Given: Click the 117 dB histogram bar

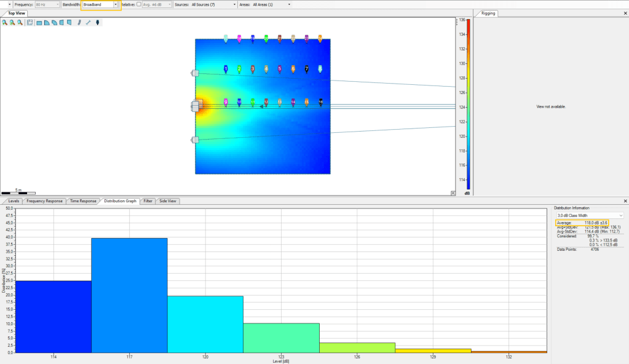Looking at the screenshot, I should [129, 295].
